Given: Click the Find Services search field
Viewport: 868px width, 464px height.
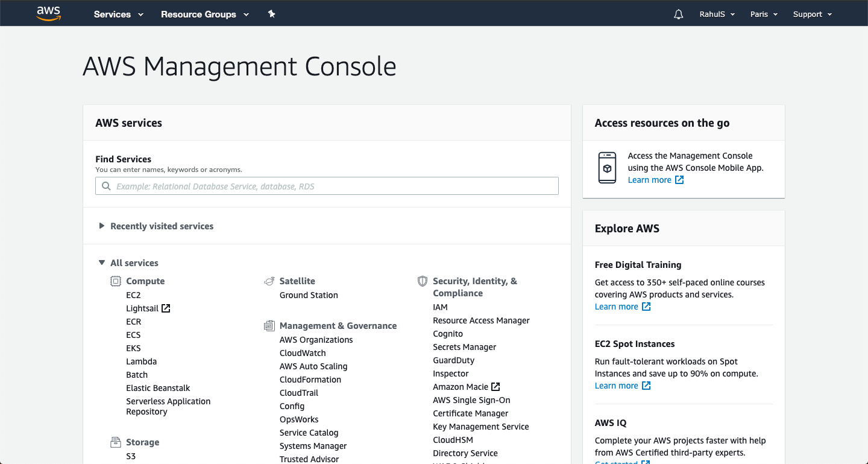Looking at the screenshot, I should pos(327,186).
